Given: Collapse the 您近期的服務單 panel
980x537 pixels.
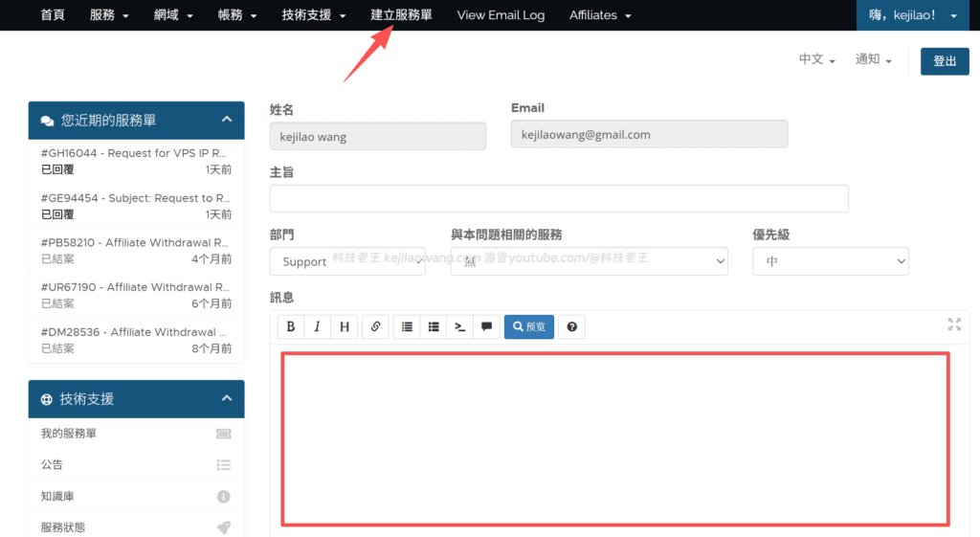Looking at the screenshot, I should 227,120.
